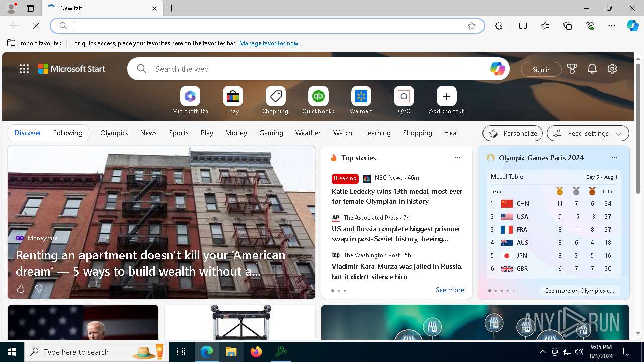This screenshot has height=362, width=644.
Task: Click the Sign in button
Action: coord(541,69)
